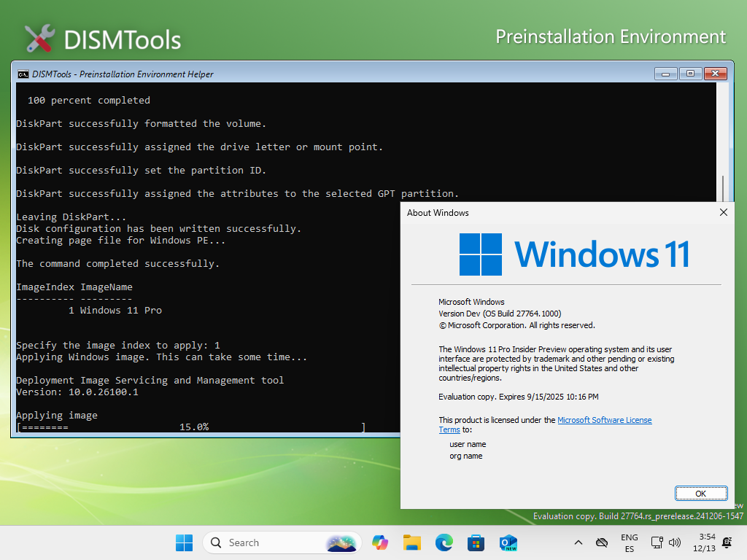Switch the ENG ES input language
Image resolution: width=747 pixels, height=560 pixels.
[x=629, y=542]
